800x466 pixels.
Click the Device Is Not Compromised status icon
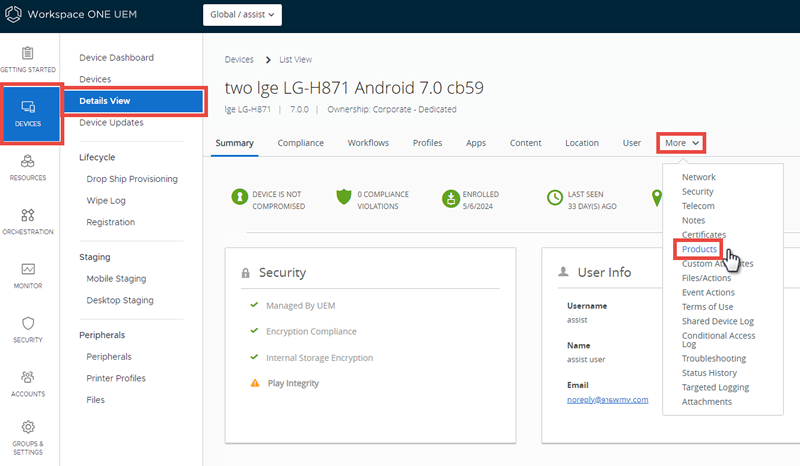point(239,197)
